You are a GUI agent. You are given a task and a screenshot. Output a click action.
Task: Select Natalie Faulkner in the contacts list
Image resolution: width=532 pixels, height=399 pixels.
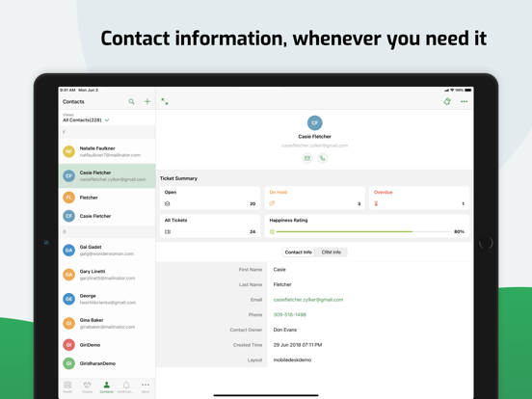click(x=107, y=151)
